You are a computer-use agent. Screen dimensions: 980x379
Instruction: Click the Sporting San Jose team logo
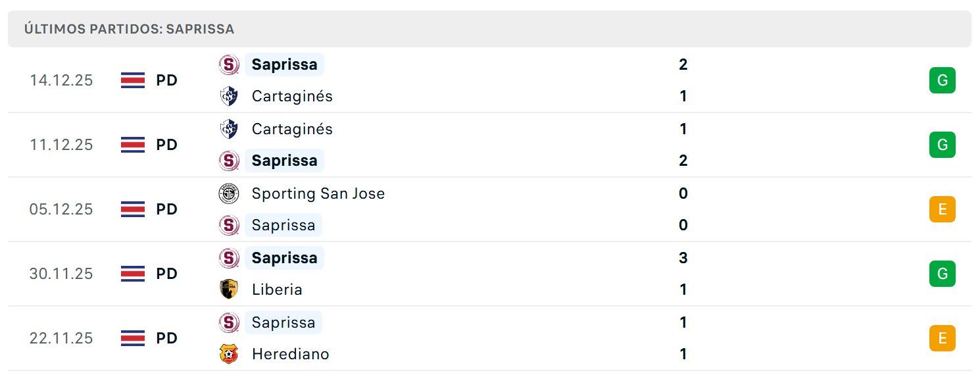click(x=229, y=193)
